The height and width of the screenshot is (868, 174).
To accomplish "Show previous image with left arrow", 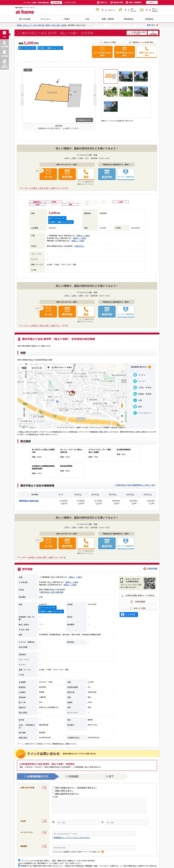I will 22,95.
